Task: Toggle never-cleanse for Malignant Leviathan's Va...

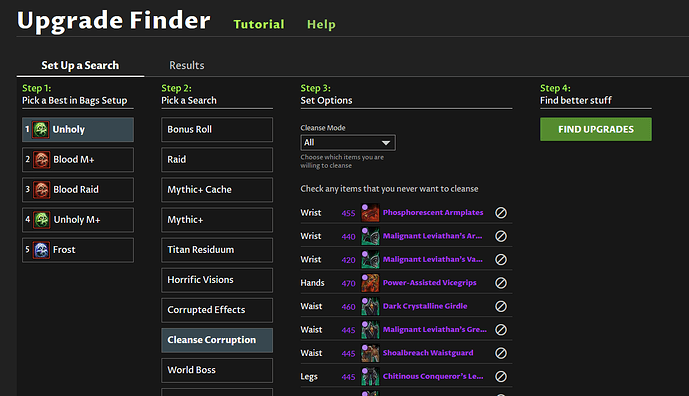Action: 501,259
